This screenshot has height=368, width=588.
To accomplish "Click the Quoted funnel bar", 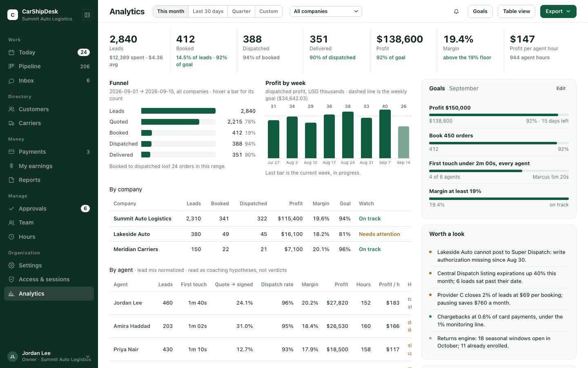I will point(178,122).
